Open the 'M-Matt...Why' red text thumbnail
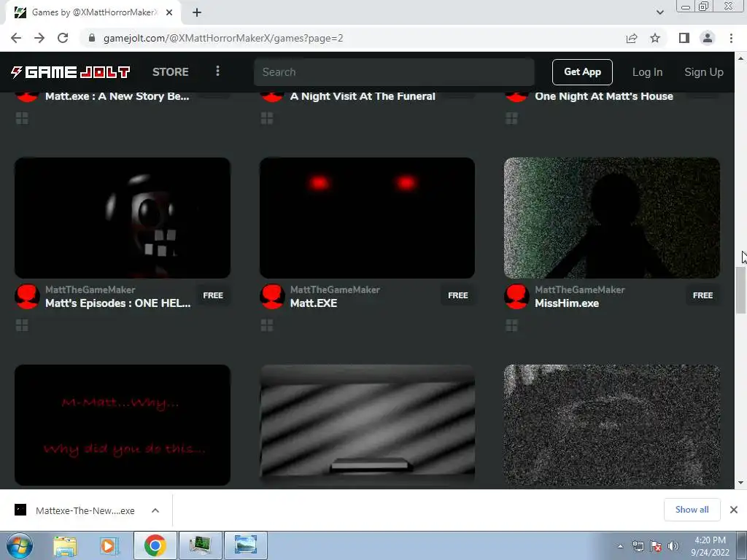 click(x=123, y=425)
